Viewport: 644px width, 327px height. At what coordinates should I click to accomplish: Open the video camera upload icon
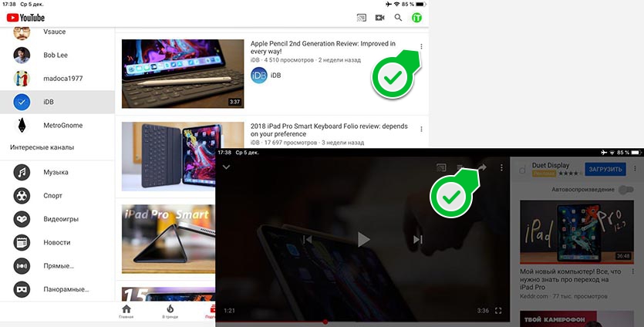tap(380, 18)
